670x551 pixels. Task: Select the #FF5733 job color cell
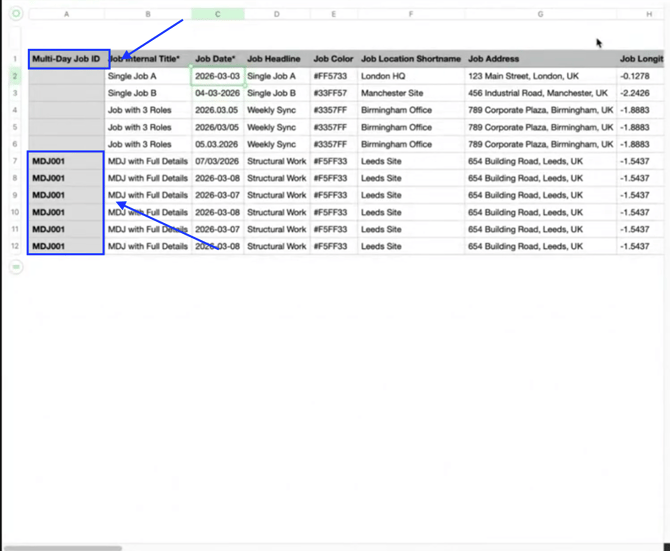point(333,76)
